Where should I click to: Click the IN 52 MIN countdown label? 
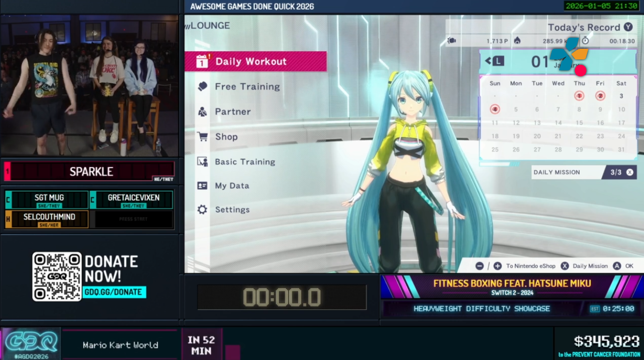[x=201, y=346]
